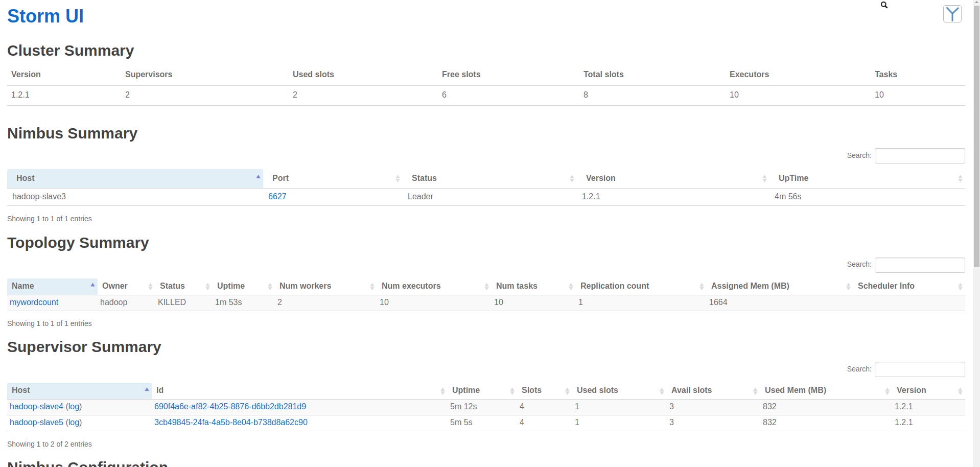Viewport: 980px width, 467px height.
Task: Open the Storm UI home link
Action: (45, 16)
